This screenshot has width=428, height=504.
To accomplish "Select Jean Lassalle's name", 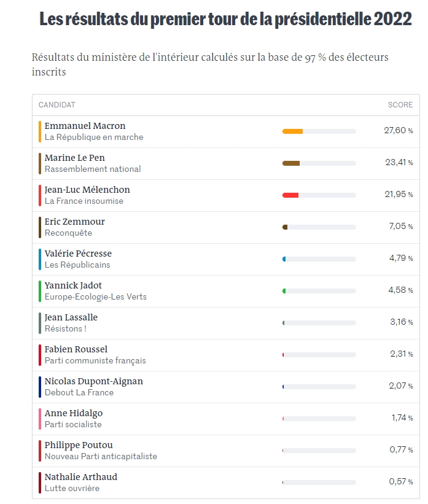I will pyautogui.click(x=71, y=317).
